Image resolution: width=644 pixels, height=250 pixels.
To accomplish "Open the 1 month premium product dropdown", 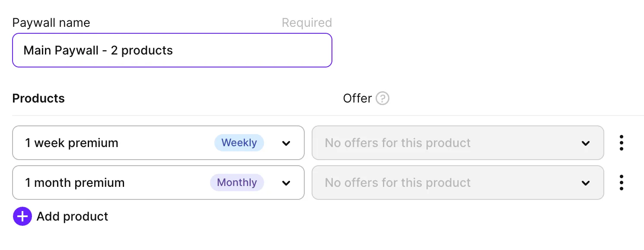I will (112, 183).
